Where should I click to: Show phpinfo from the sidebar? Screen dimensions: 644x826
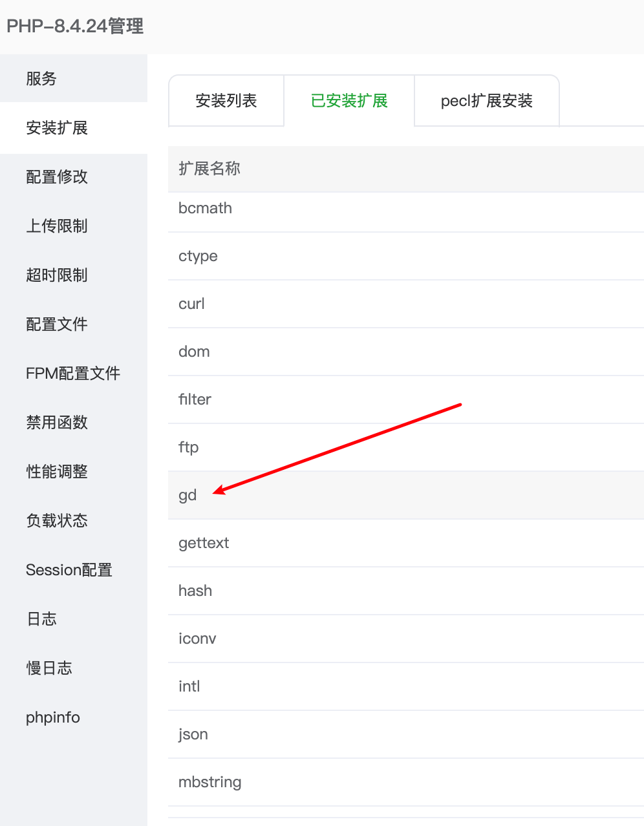pos(74,717)
